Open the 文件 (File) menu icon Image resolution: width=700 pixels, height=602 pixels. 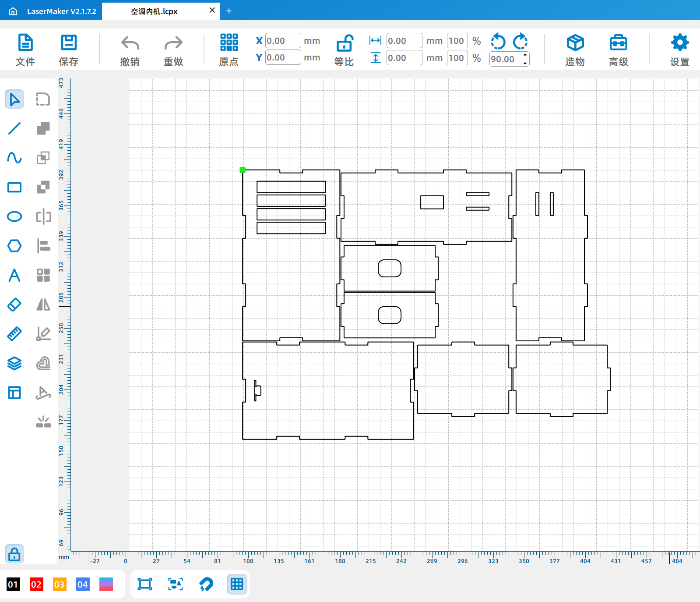point(25,43)
